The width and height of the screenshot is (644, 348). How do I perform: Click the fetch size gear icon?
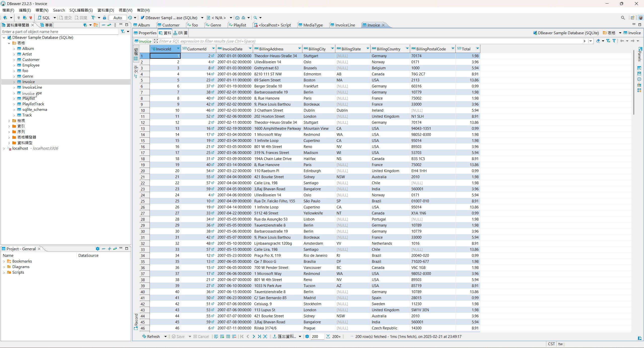coord(307,336)
